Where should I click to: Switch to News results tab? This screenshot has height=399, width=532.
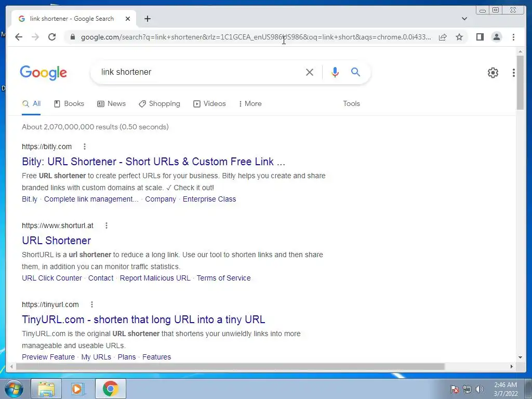click(x=111, y=104)
